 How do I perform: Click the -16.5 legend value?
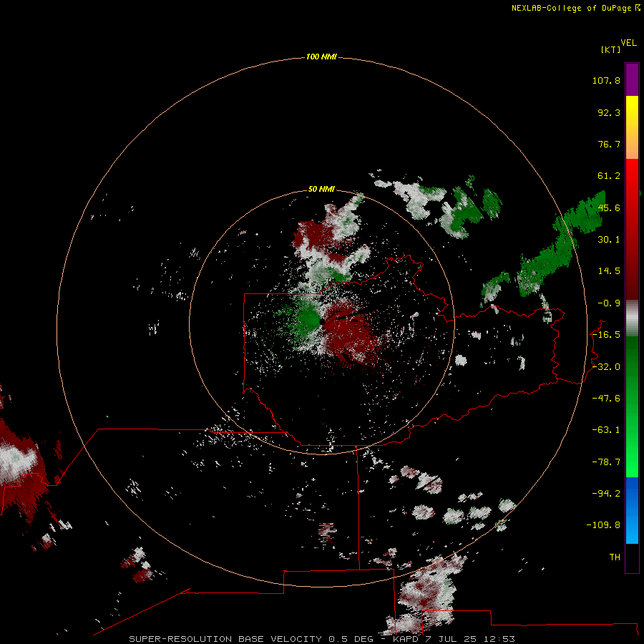606,335
